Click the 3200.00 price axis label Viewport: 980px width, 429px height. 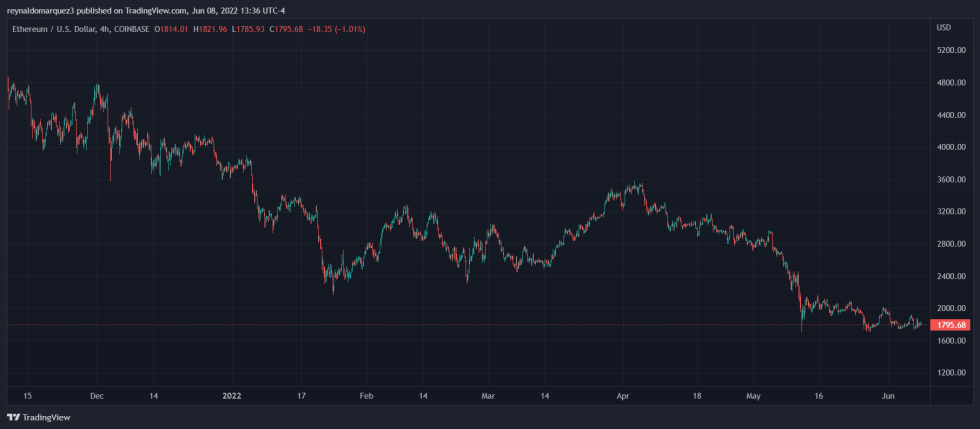click(951, 212)
